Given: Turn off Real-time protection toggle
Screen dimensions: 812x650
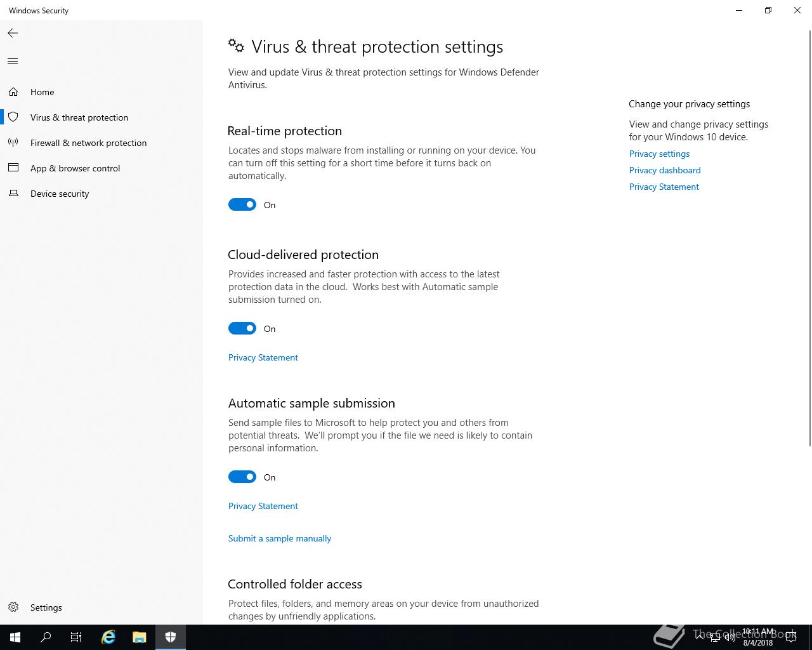Looking at the screenshot, I should tap(242, 204).
